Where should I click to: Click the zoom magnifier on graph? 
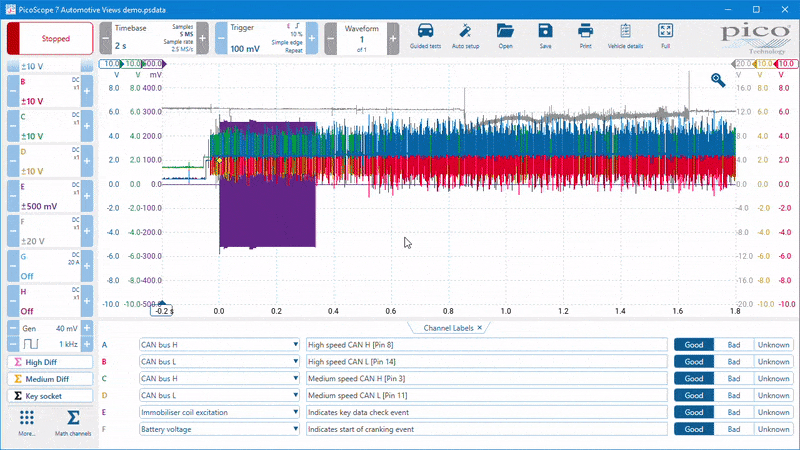coord(718,80)
